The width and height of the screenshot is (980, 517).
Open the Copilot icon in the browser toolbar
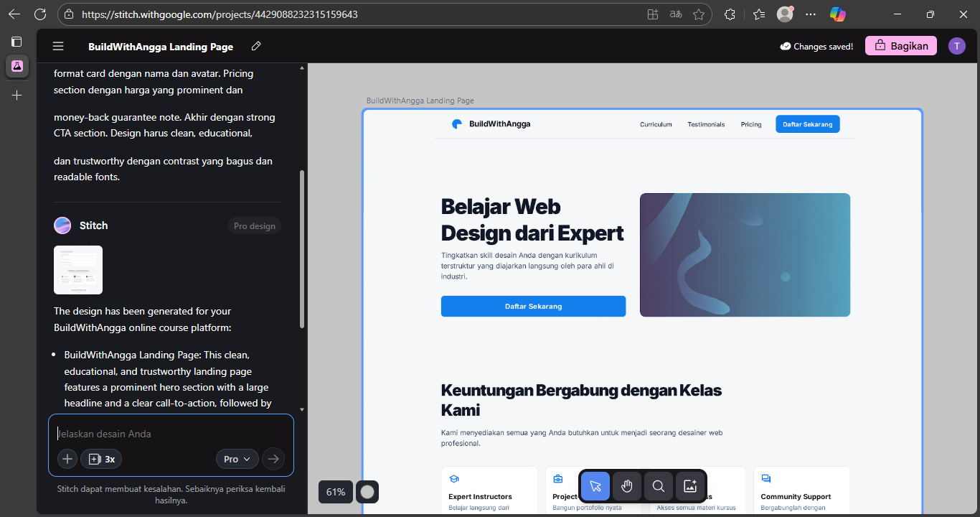pyautogui.click(x=837, y=14)
